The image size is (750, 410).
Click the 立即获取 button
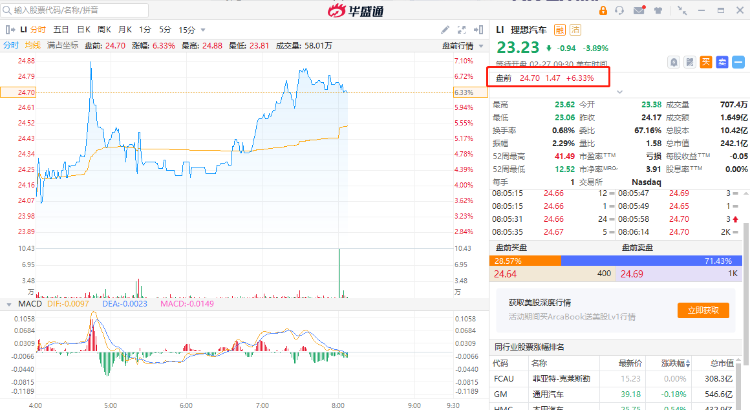tap(703, 310)
